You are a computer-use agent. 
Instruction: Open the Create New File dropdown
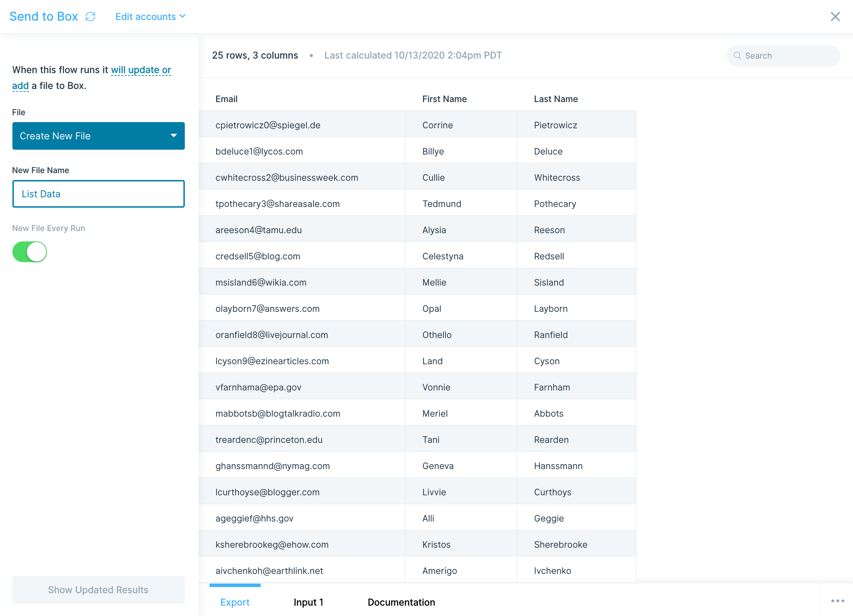(x=99, y=136)
